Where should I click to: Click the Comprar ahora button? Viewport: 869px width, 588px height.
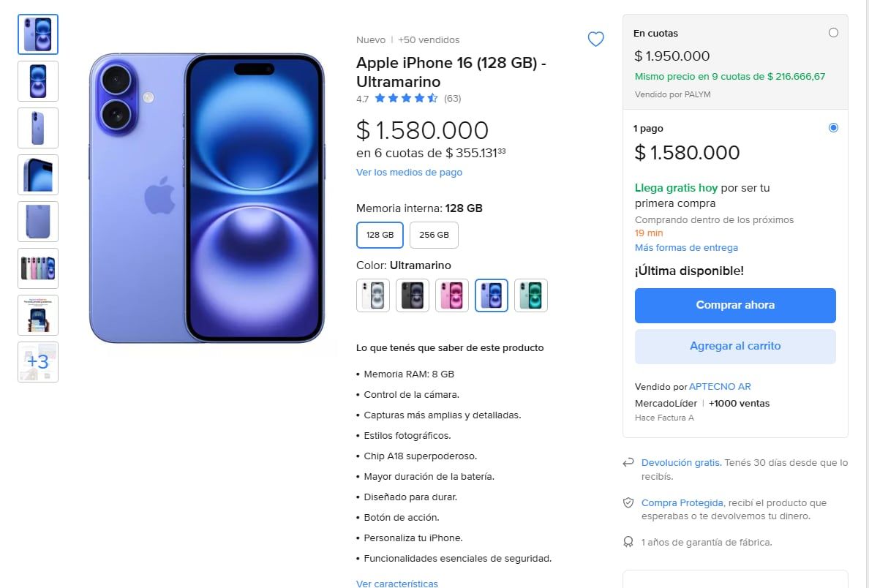[x=734, y=306]
